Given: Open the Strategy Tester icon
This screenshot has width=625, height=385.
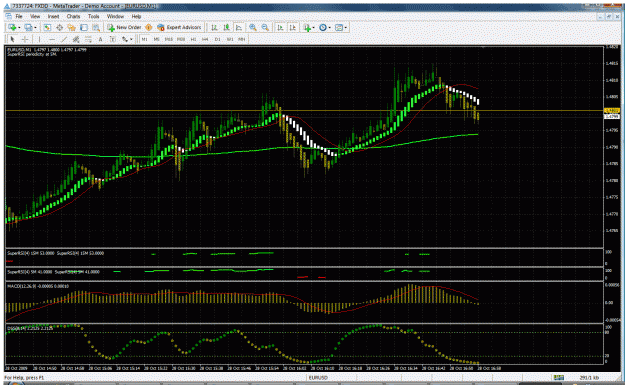Looking at the screenshot, I should pos(96,28).
